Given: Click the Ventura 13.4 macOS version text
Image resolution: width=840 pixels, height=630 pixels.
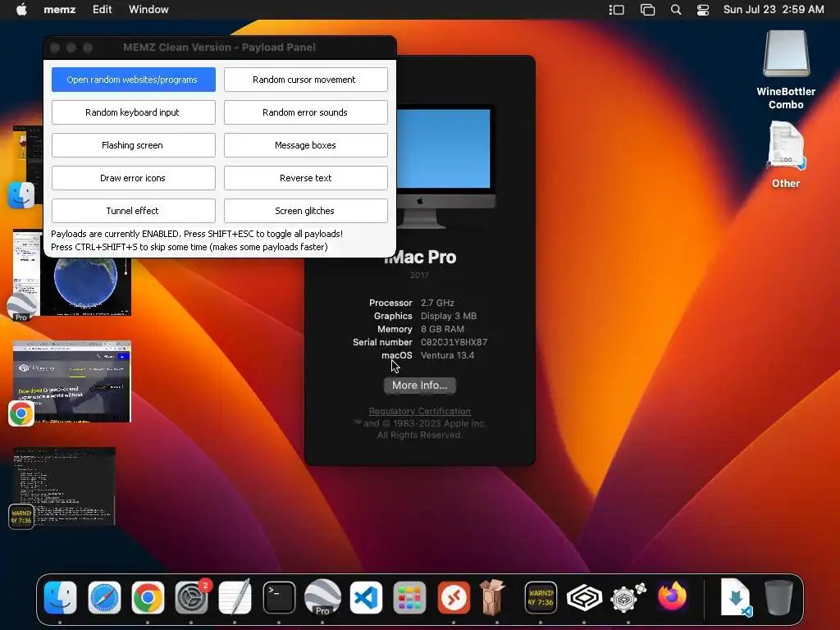Looking at the screenshot, I should [447, 355].
